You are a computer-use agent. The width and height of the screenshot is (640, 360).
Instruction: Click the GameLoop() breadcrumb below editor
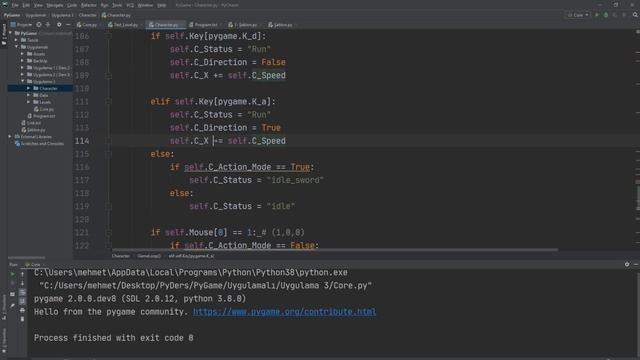click(149, 256)
